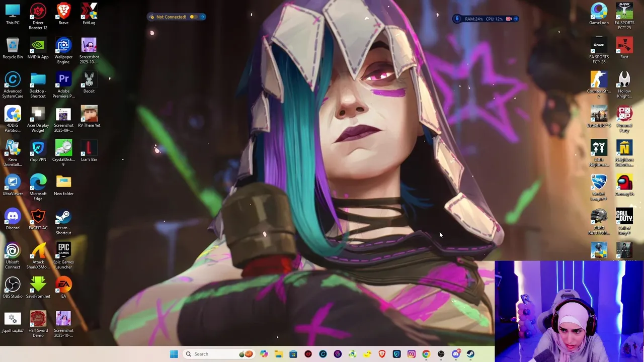
Task: Open Epic Games Launcher shortcut
Action: coord(63,255)
